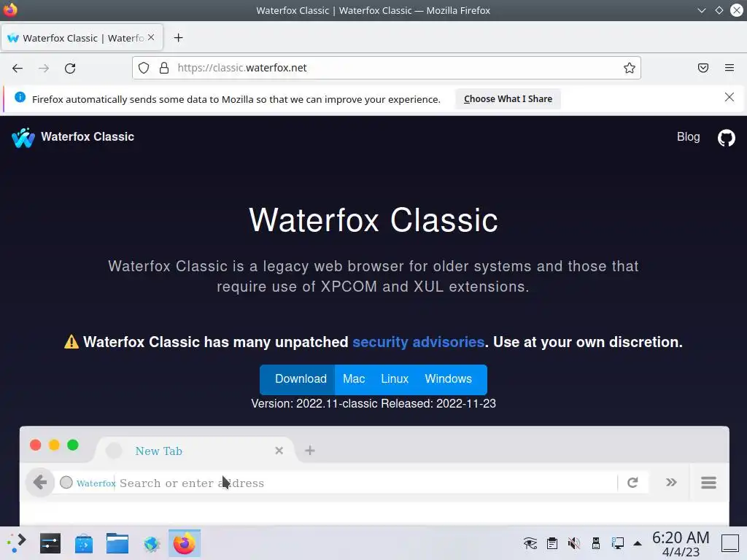Switch to Firefox in the taskbar

click(x=185, y=543)
